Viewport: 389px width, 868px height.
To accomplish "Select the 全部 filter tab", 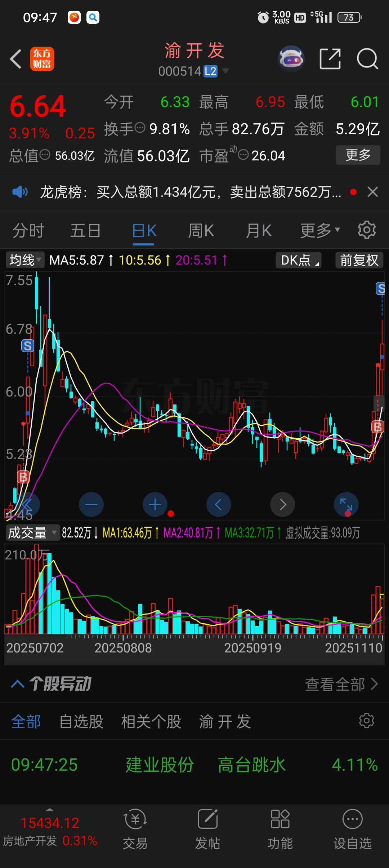I will (x=26, y=721).
